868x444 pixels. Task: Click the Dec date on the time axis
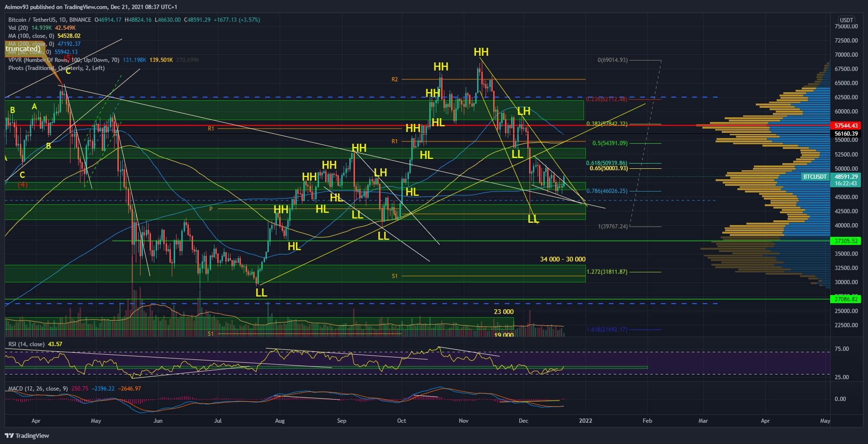click(523, 420)
